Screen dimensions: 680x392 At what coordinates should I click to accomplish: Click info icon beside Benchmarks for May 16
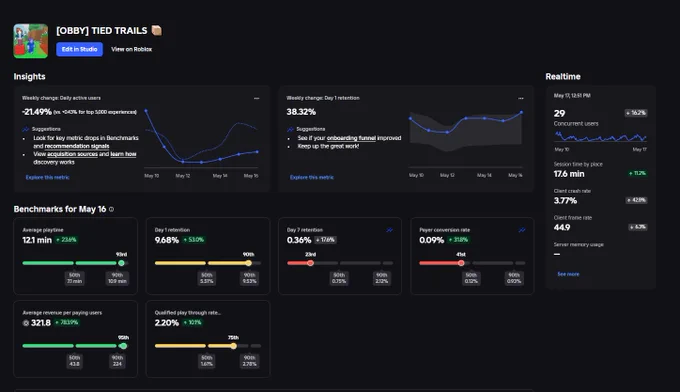(111, 209)
